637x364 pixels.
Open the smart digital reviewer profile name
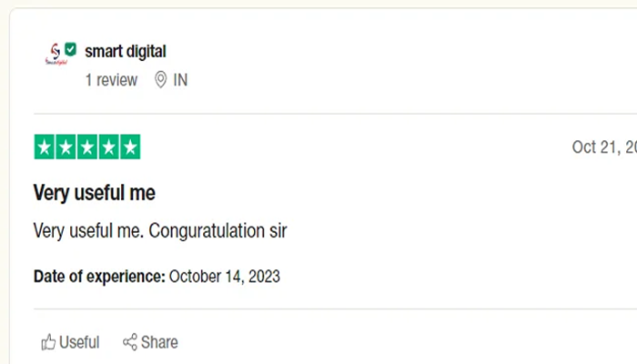(126, 52)
